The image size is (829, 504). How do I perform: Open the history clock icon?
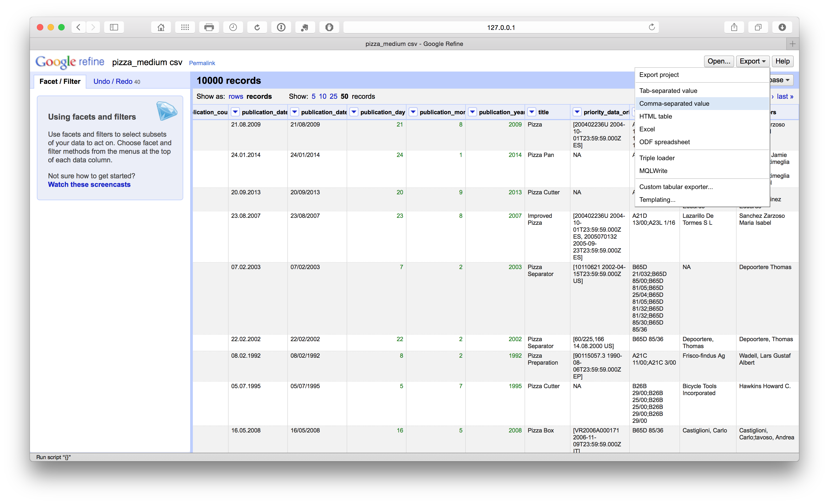point(233,27)
